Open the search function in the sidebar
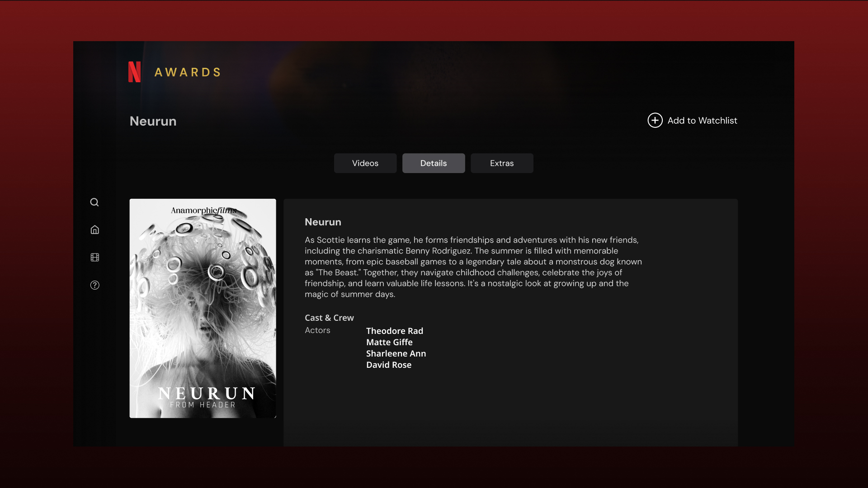This screenshot has height=488, width=868. coord(94,202)
